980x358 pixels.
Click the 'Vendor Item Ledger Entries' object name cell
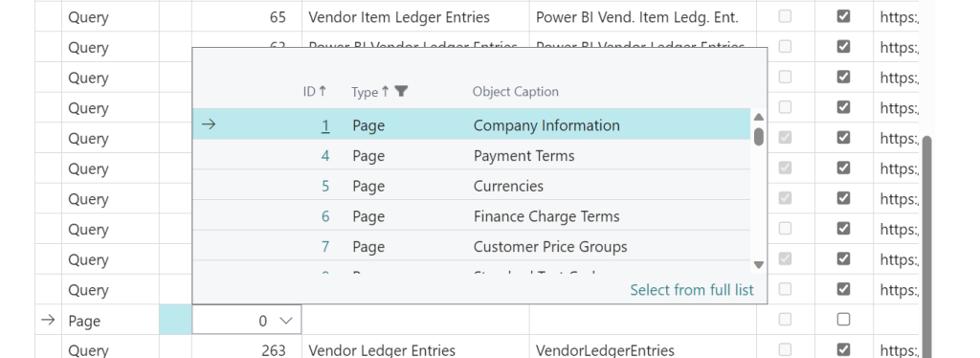tap(415, 17)
